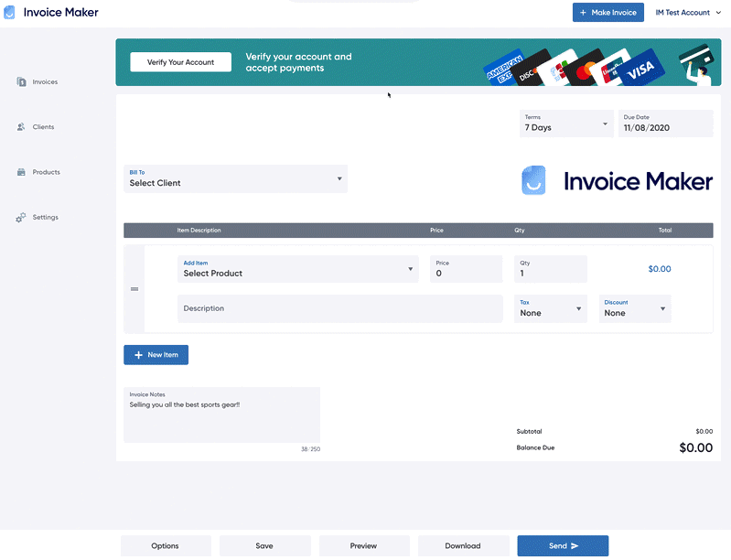Open the Settings gears icon
Image resolution: width=731 pixels, height=560 pixels.
20,217
